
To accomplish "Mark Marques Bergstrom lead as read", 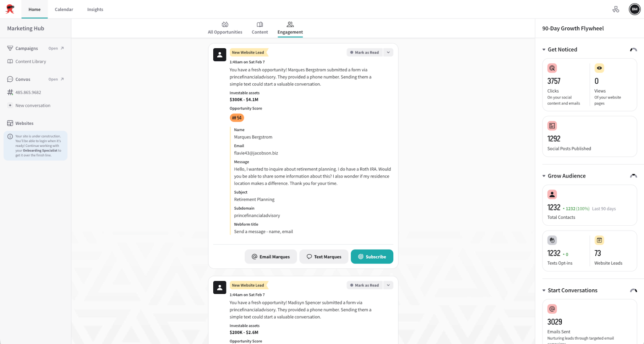I will click(x=365, y=52).
